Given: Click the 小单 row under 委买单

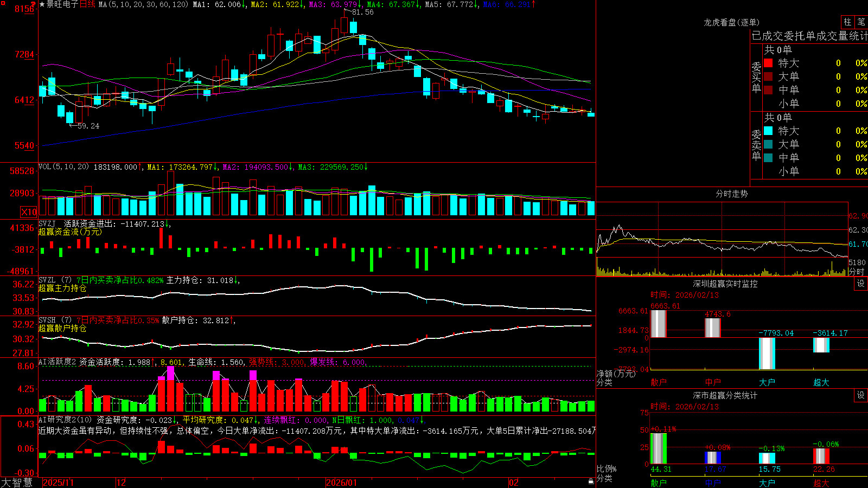Looking at the screenshot, I should (815, 104).
